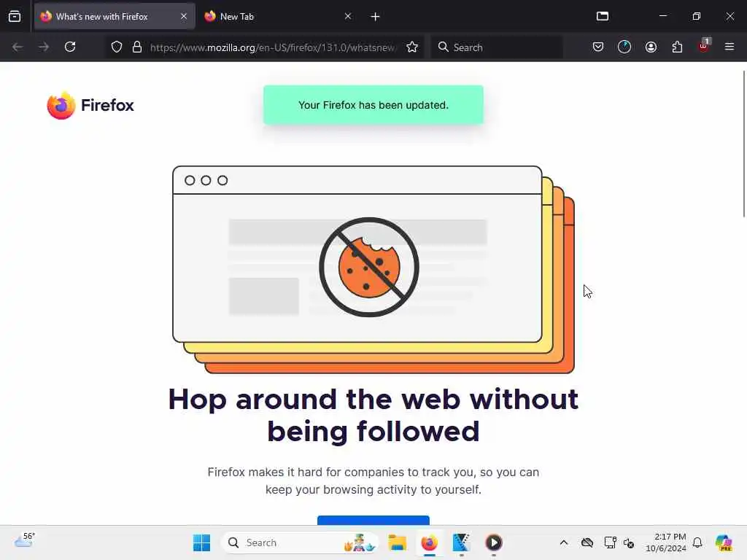747x560 pixels.
Task: Open the blue circular extension icon
Action: [624, 47]
